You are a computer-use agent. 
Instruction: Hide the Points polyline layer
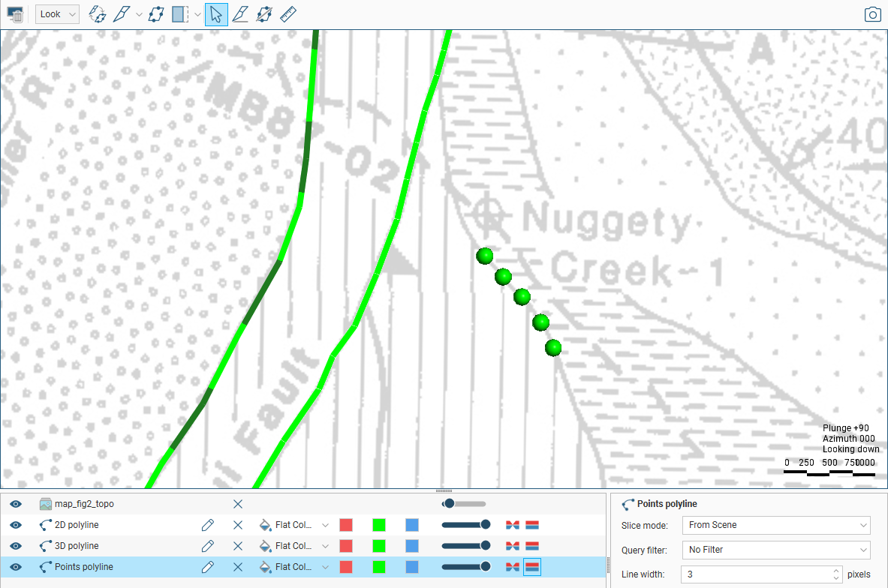pyautogui.click(x=15, y=567)
